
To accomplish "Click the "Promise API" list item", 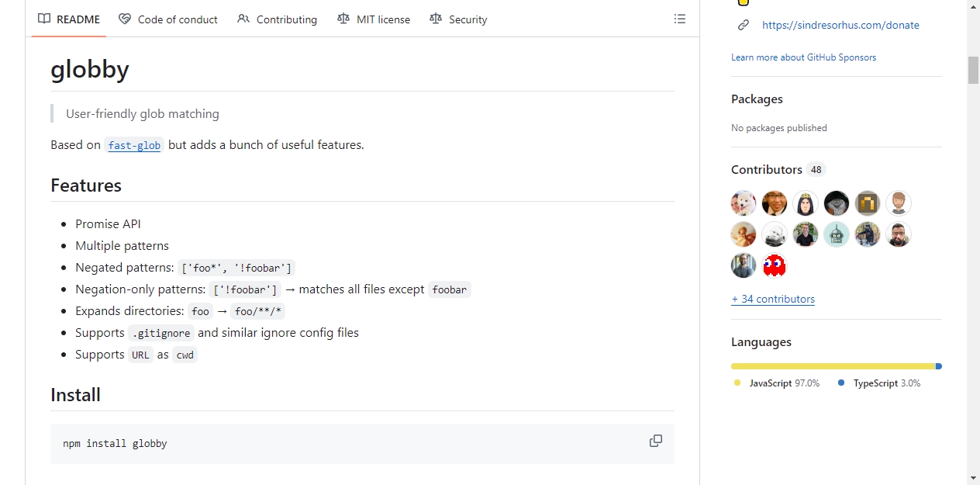I will (108, 224).
